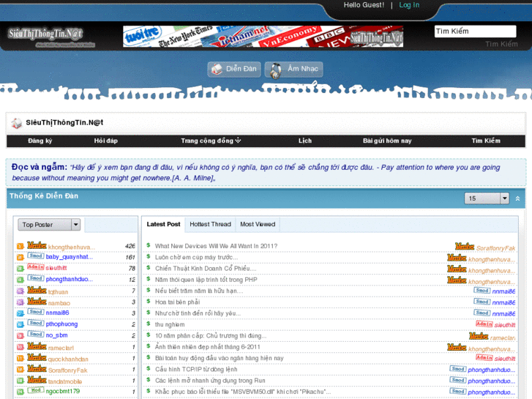Expand the Trang cộng đồng menu

211,141
